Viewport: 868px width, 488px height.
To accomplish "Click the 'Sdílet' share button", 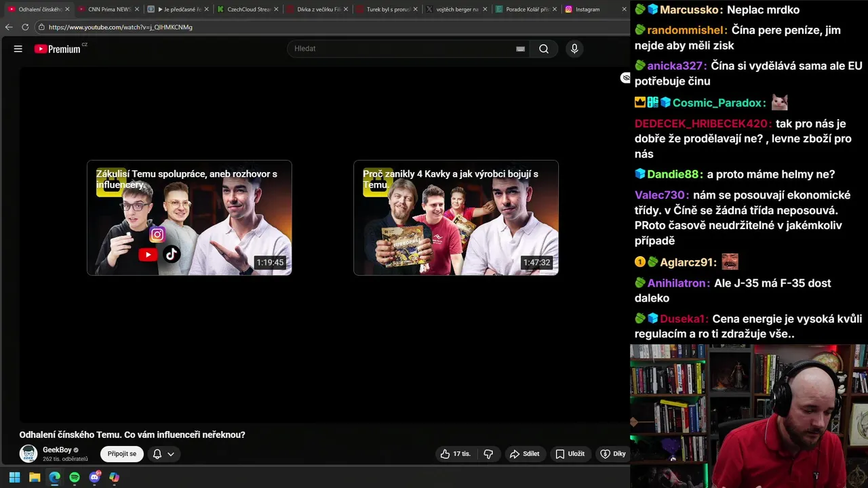I will coord(525,454).
